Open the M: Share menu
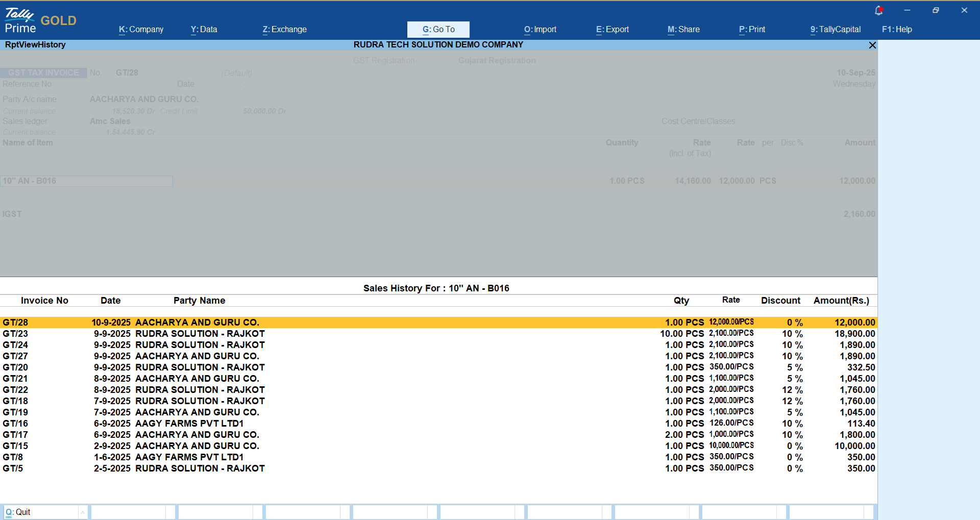 (683, 30)
